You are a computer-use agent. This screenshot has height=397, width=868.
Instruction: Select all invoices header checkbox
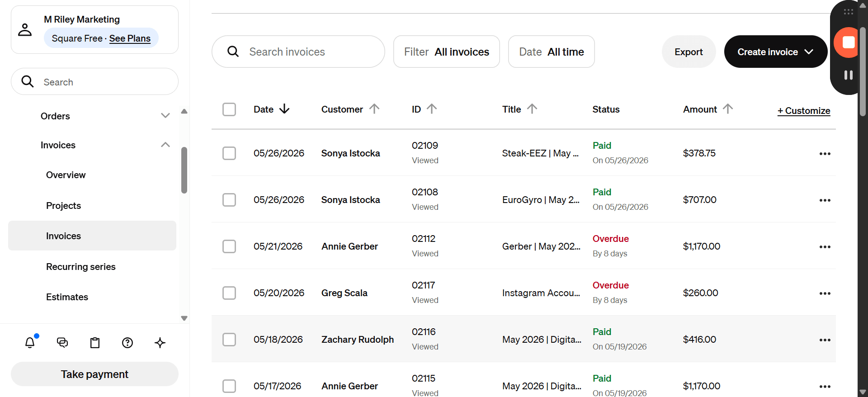click(229, 109)
